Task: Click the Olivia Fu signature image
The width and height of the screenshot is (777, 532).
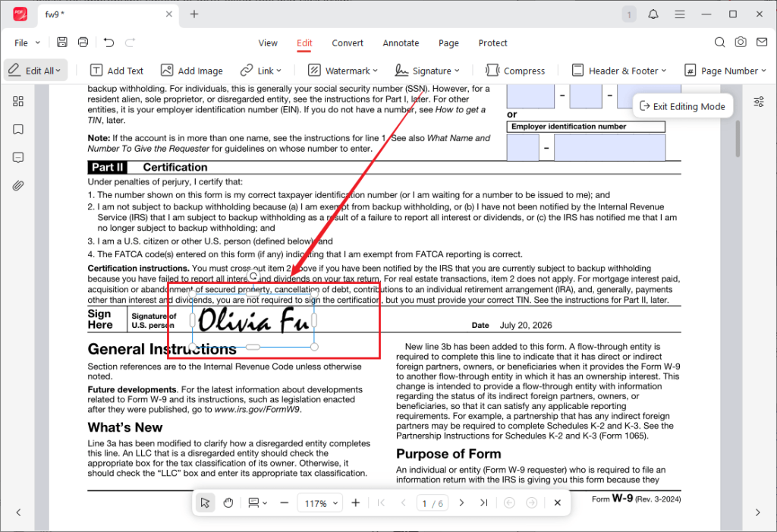Action: (253, 320)
